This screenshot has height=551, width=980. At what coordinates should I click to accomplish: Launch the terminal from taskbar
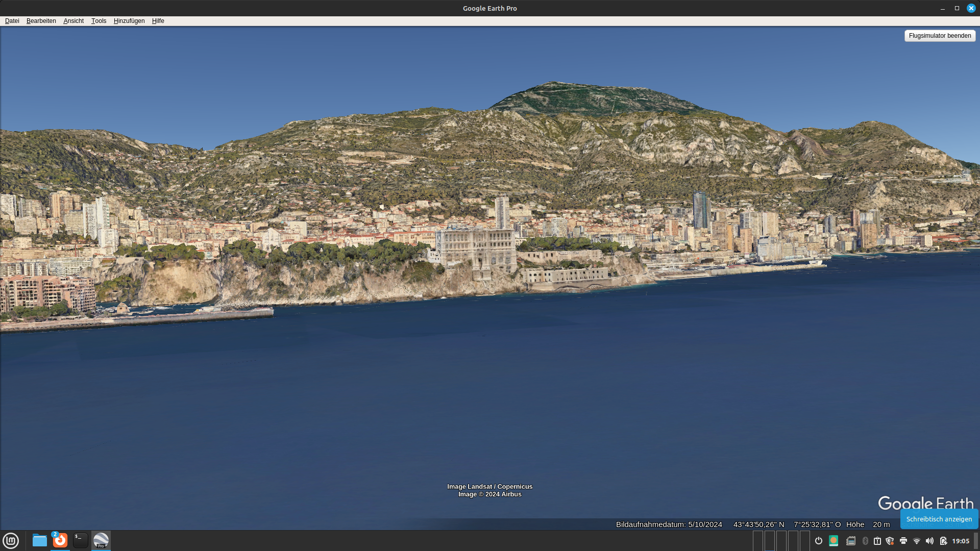point(80,540)
